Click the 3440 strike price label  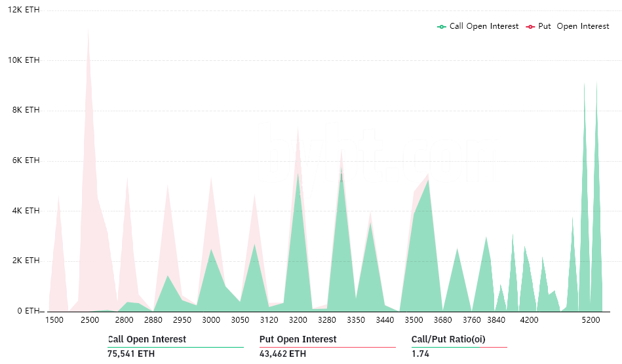385,320
